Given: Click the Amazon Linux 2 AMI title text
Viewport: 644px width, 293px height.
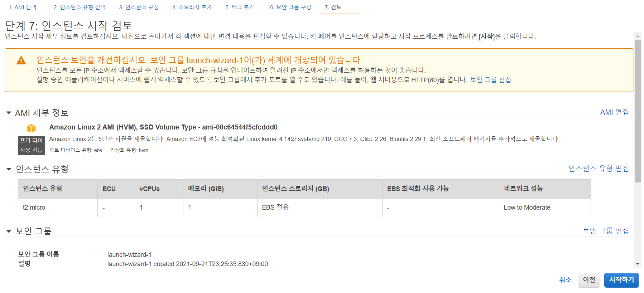Looking at the screenshot, I should (163, 127).
